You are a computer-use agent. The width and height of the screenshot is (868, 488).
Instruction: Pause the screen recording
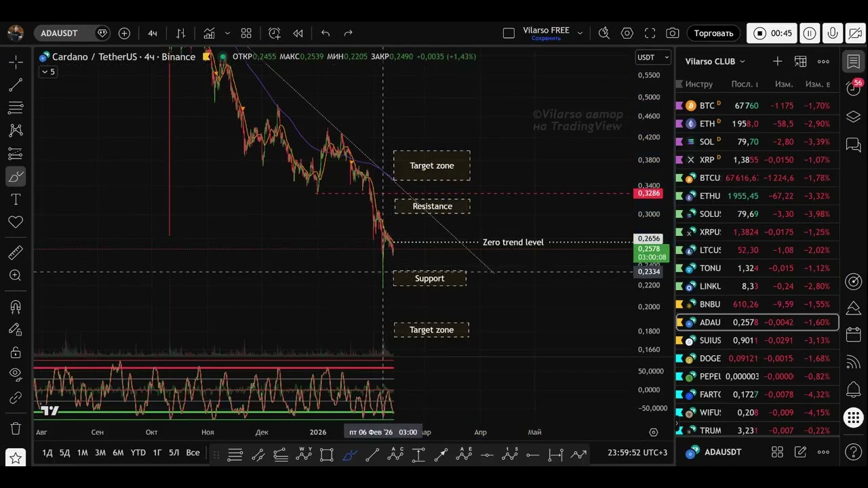[x=809, y=33]
